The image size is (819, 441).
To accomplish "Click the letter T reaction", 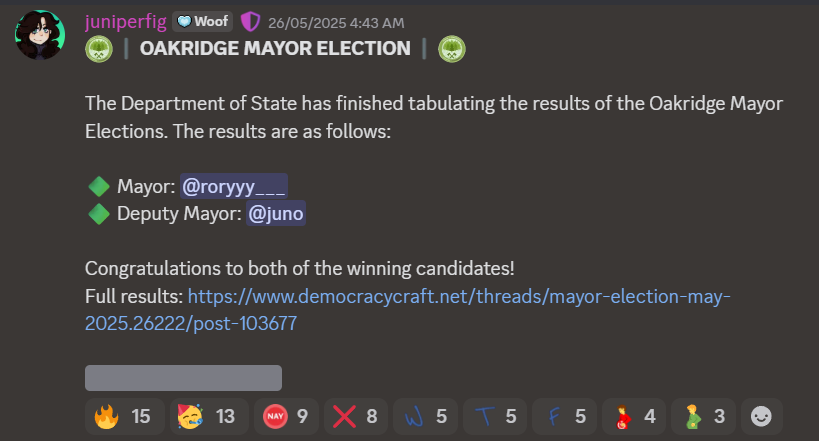I will [x=495, y=416].
